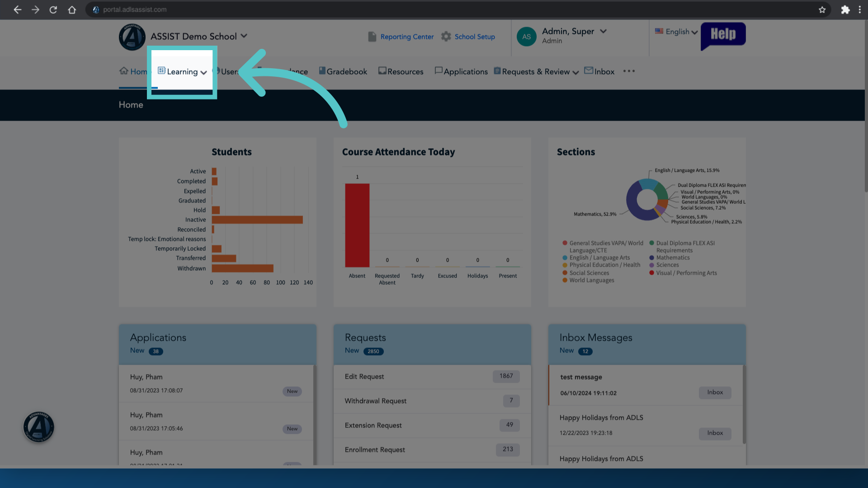
Task: Toggle Social Sciences legend entry
Action: 586,273
